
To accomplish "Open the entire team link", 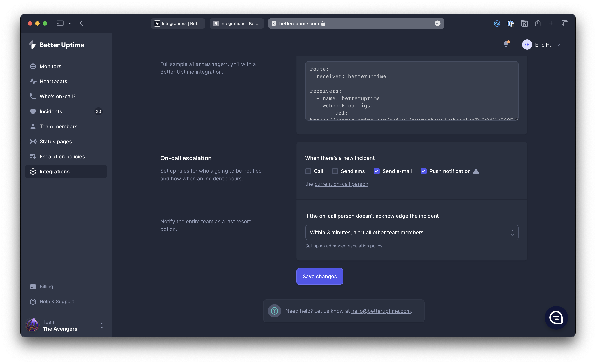I will 195,221.
